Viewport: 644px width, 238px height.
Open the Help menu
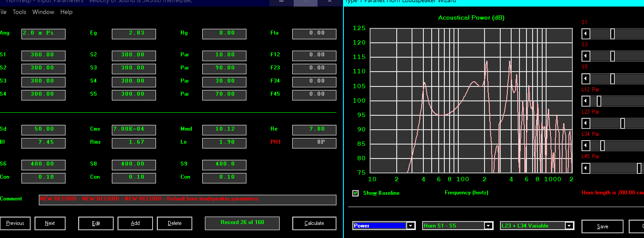click(66, 12)
